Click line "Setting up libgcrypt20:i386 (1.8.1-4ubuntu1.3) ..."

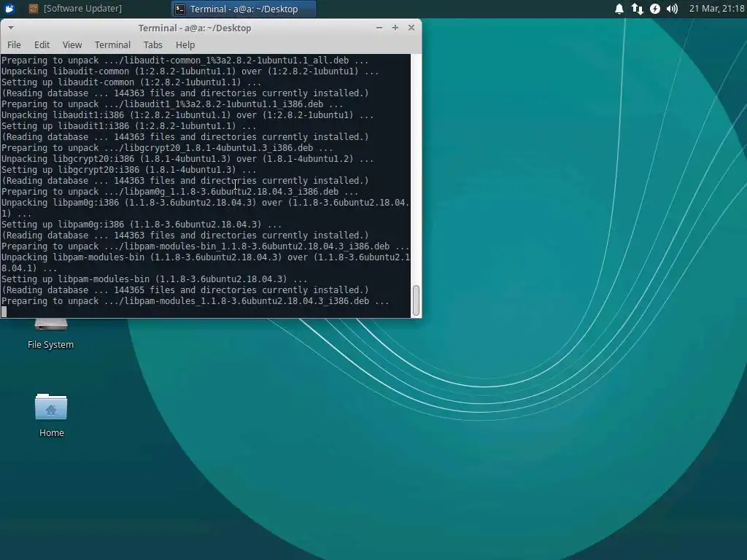[128, 169]
